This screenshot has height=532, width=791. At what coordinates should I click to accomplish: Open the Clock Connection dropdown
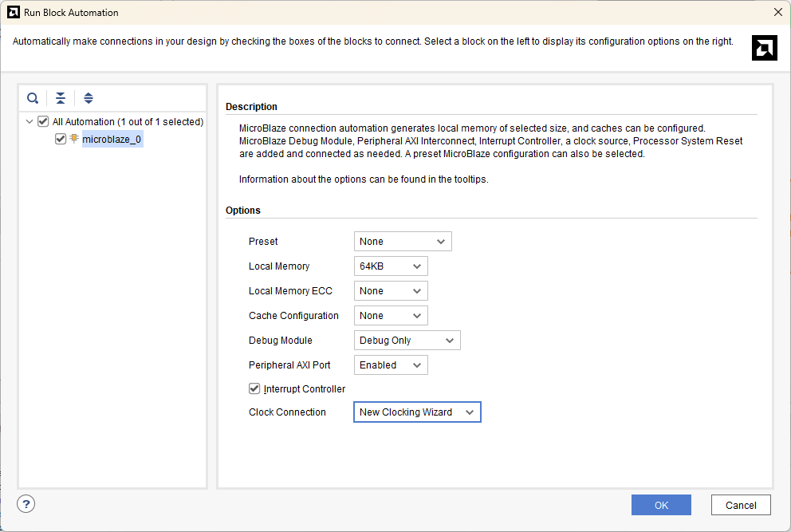click(417, 412)
